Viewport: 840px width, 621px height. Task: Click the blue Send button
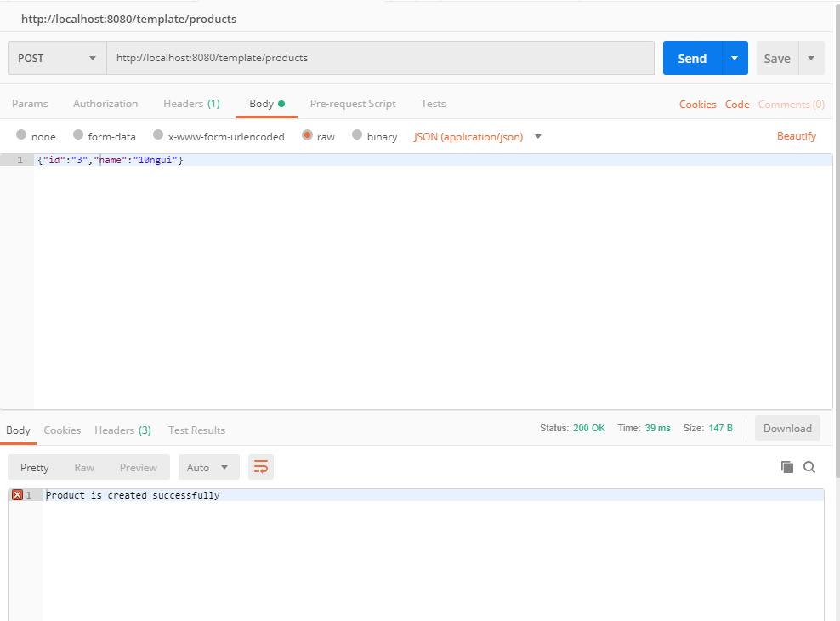tap(692, 58)
